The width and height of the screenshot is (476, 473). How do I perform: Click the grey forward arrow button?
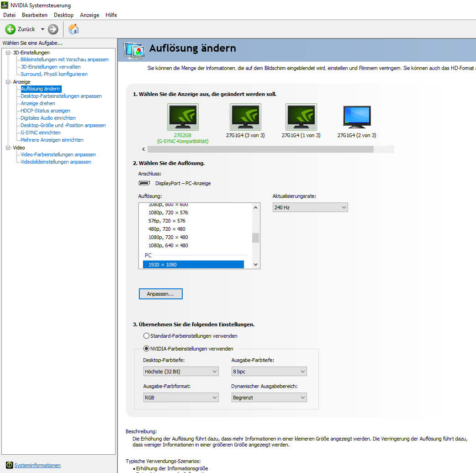click(x=53, y=29)
